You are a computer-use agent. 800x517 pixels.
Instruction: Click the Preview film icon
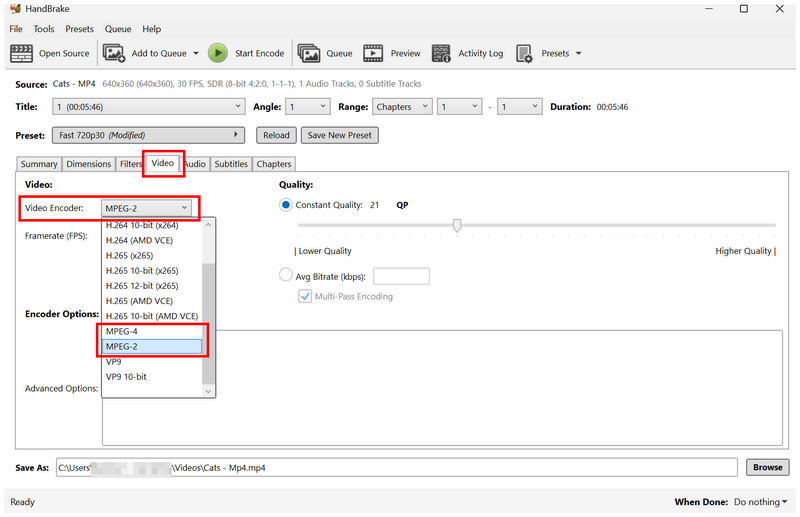point(373,53)
